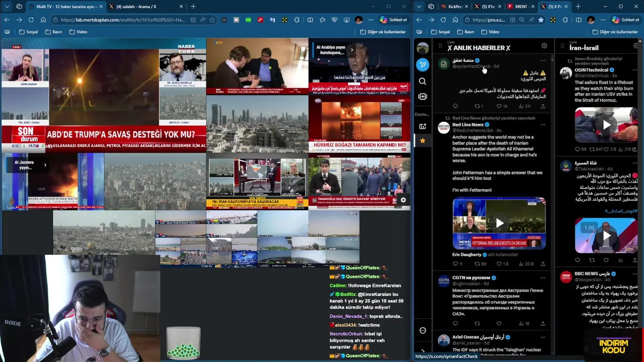Open Basın bookmarks folder in left browser

tap(53, 32)
